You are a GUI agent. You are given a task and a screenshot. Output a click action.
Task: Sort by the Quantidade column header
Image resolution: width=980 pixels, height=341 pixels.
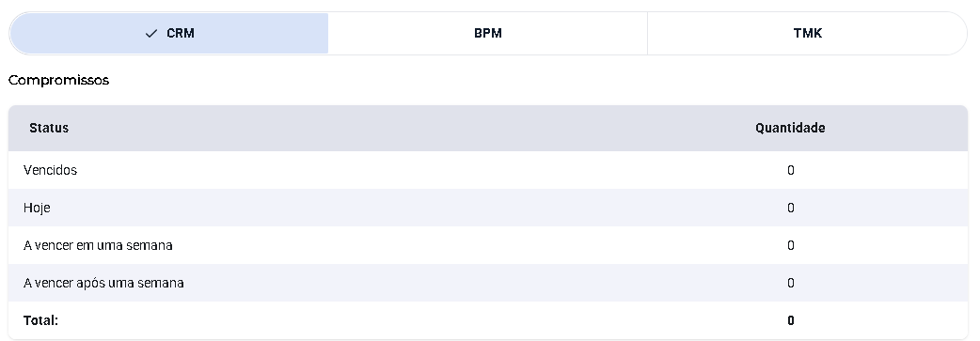coord(790,128)
